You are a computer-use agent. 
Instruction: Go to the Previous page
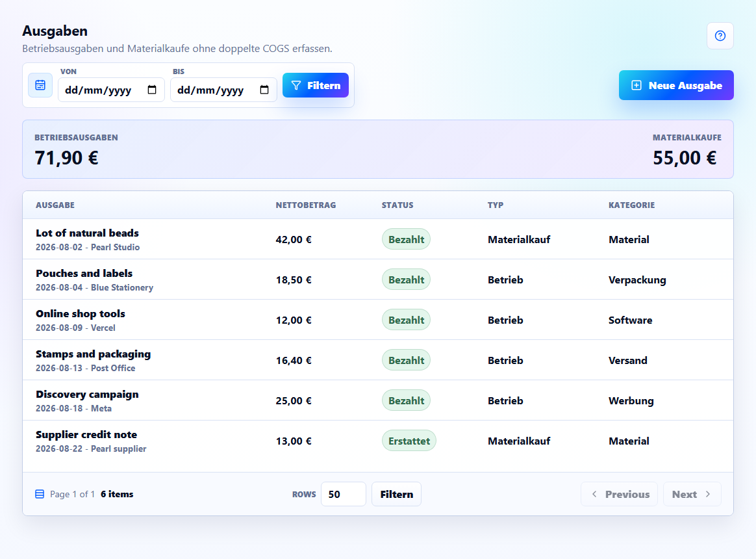pyautogui.click(x=620, y=494)
